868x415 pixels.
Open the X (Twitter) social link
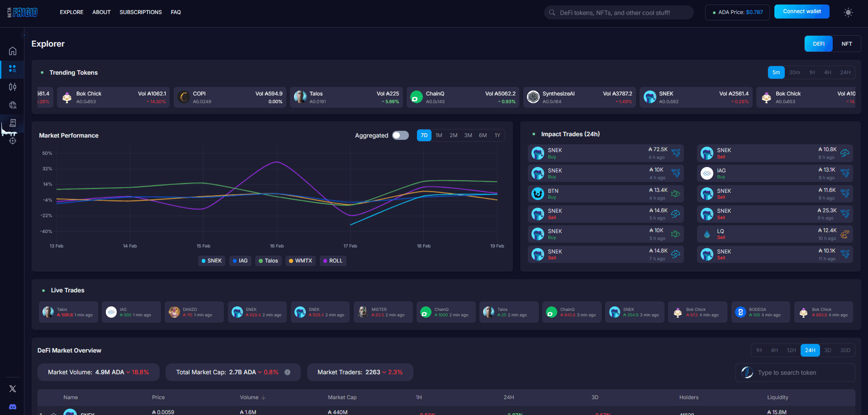click(13, 389)
